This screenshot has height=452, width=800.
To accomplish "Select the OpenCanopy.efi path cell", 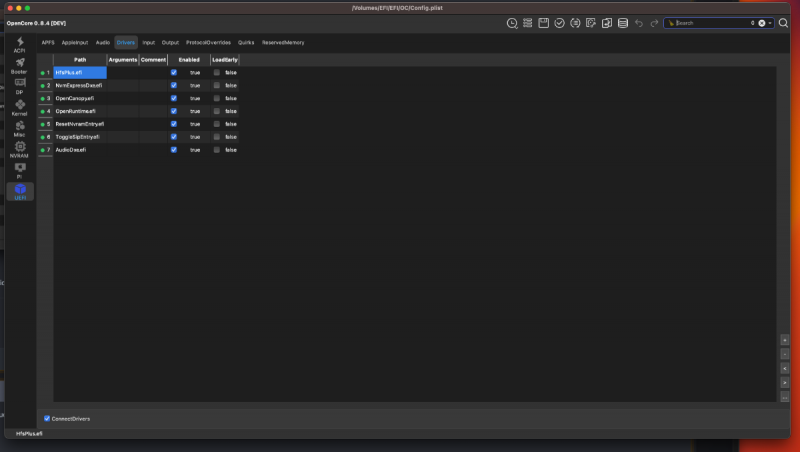I will (80, 98).
